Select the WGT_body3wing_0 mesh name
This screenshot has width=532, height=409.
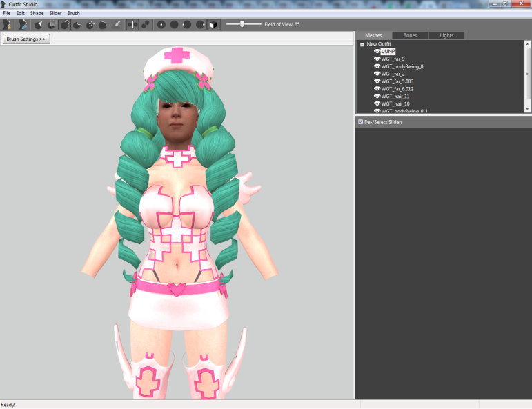(x=402, y=66)
